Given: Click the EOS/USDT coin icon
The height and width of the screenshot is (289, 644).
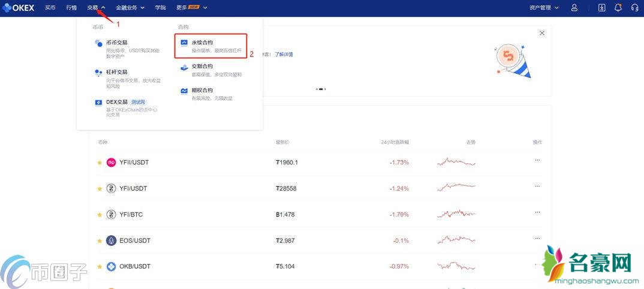Looking at the screenshot, I should pos(111,240).
